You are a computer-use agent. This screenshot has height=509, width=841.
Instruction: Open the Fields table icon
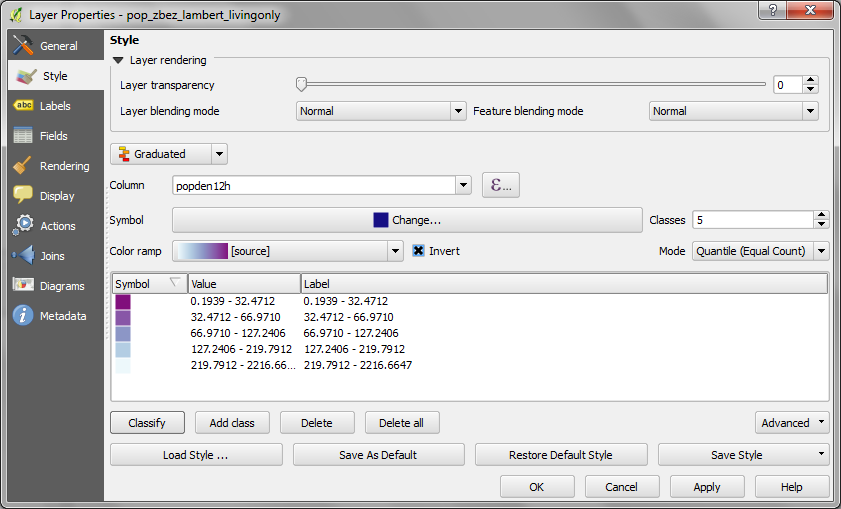[x=22, y=136]
